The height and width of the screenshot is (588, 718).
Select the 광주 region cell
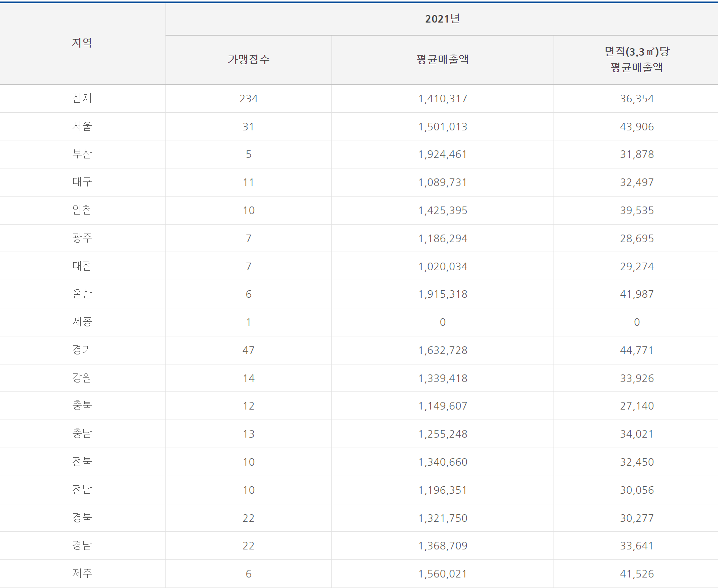pyautogui.click(x=82, y=238)
